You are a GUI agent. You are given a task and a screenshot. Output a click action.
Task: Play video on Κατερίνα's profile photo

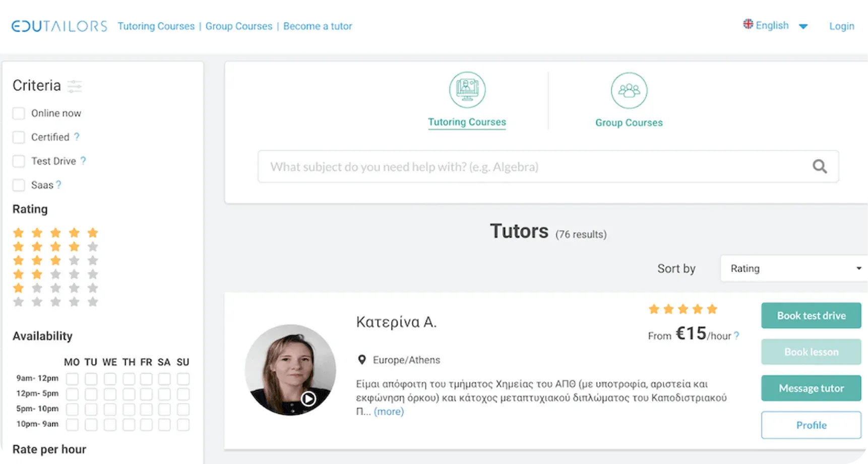coord(308,399)
